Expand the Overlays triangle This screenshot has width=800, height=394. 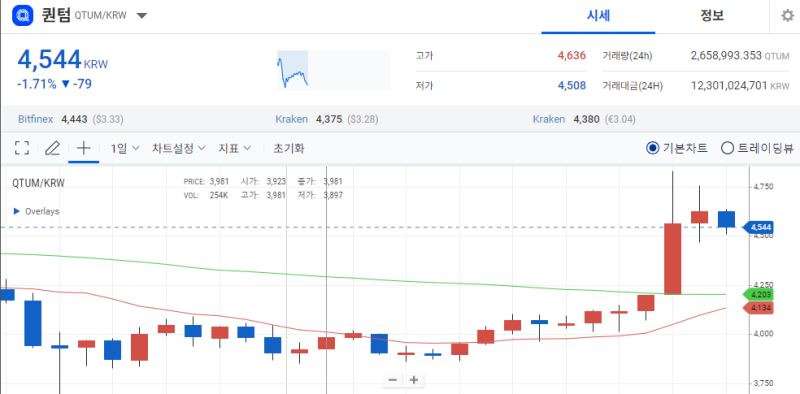pos(16,211)
